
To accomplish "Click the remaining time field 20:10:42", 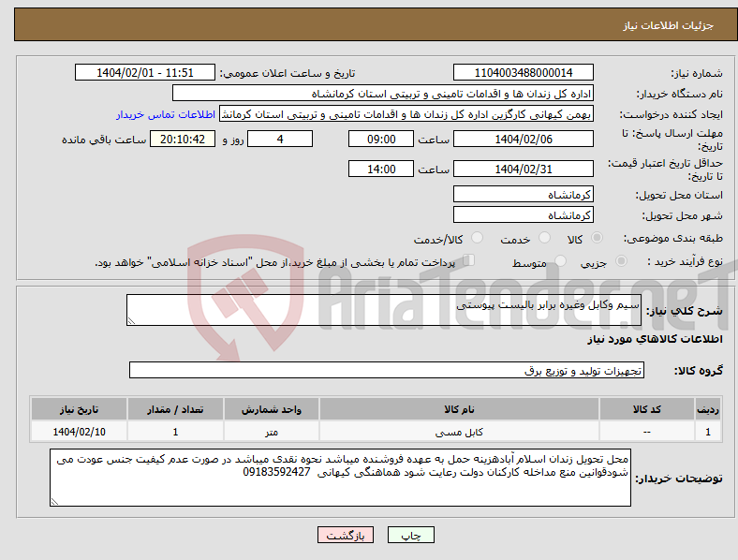I will click(183, 139).
